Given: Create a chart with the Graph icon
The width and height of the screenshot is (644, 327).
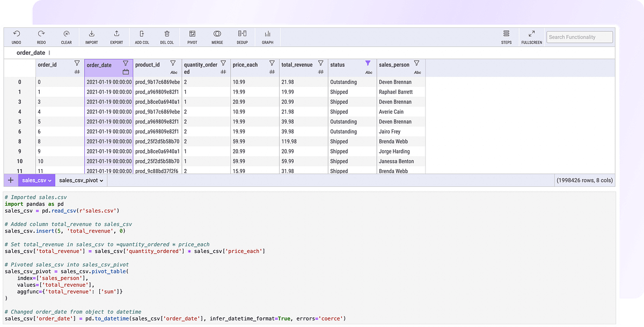Looking at the screenshot, I should point(267,35).
